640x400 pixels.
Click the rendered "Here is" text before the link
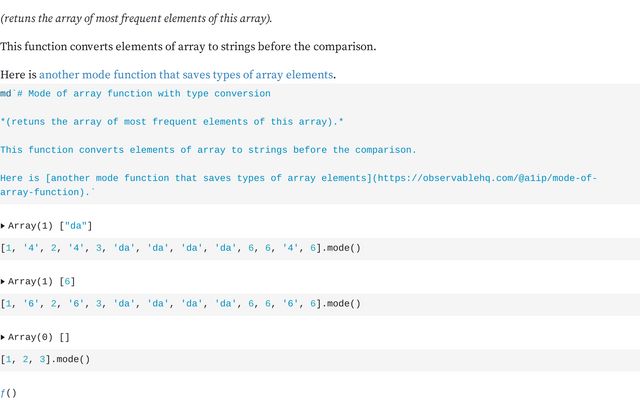tap(19, 75)
